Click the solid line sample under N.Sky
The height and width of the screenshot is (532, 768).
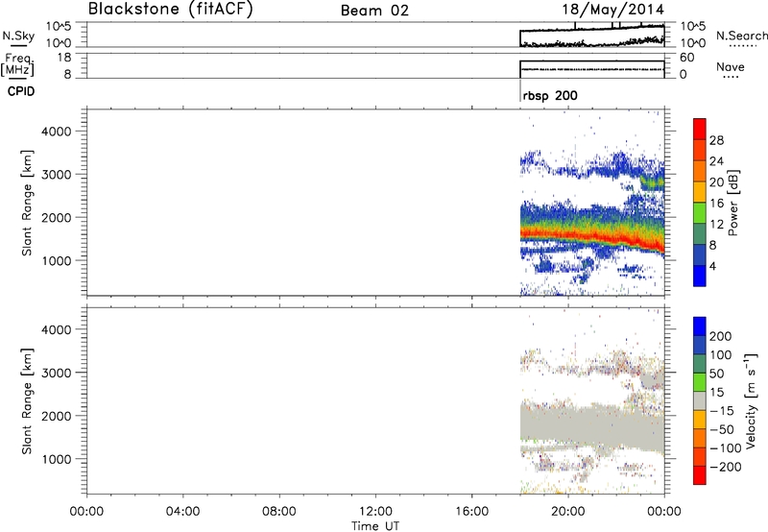point(18,45)
